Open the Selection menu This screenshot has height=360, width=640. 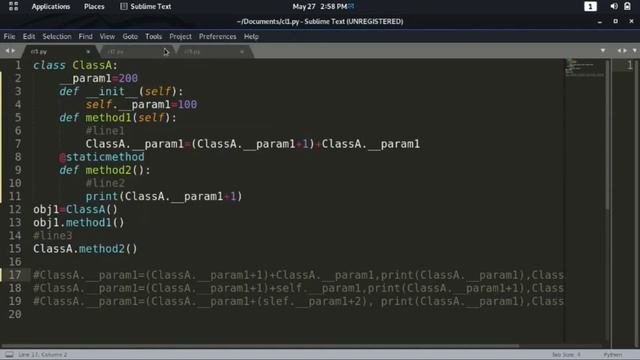(57, 36)
